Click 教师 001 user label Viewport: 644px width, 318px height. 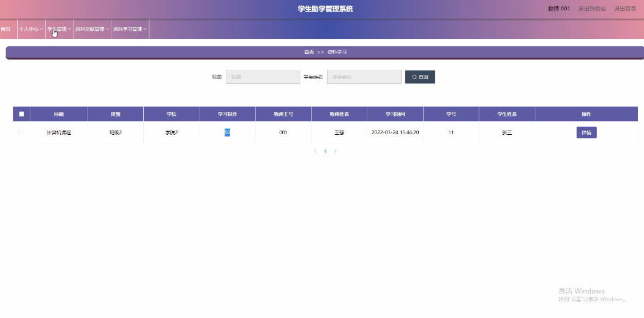point(559,9)
